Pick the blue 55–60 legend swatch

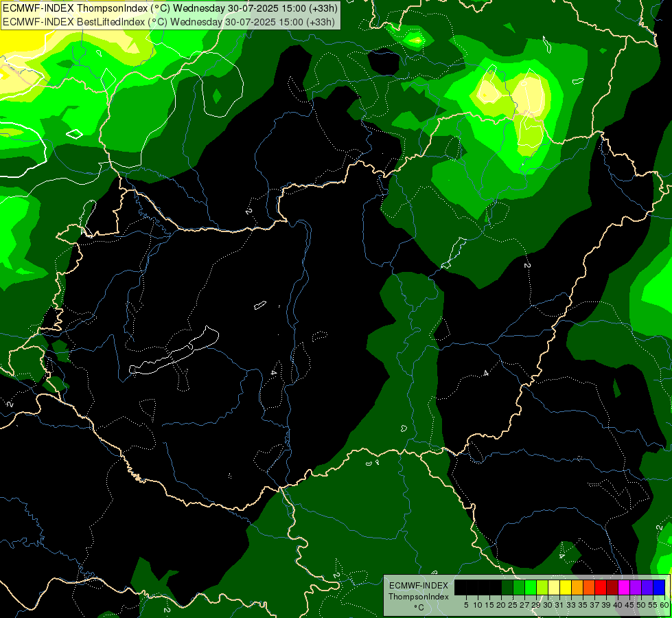tap(659, 587)
